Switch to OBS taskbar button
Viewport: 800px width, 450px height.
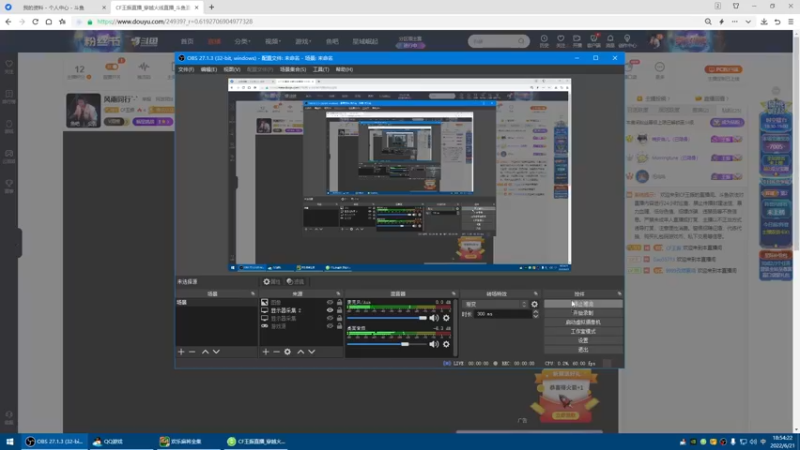(x=54, y=442)
